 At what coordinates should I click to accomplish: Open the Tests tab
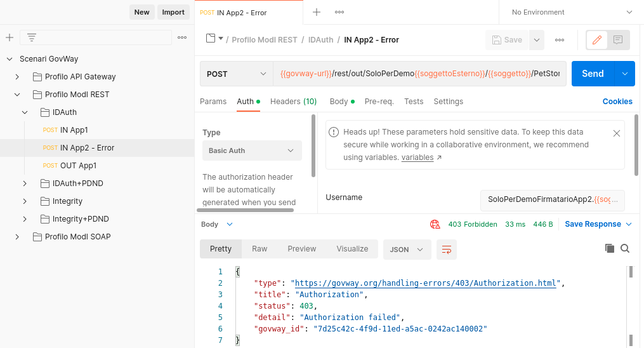tap(414, 102)
